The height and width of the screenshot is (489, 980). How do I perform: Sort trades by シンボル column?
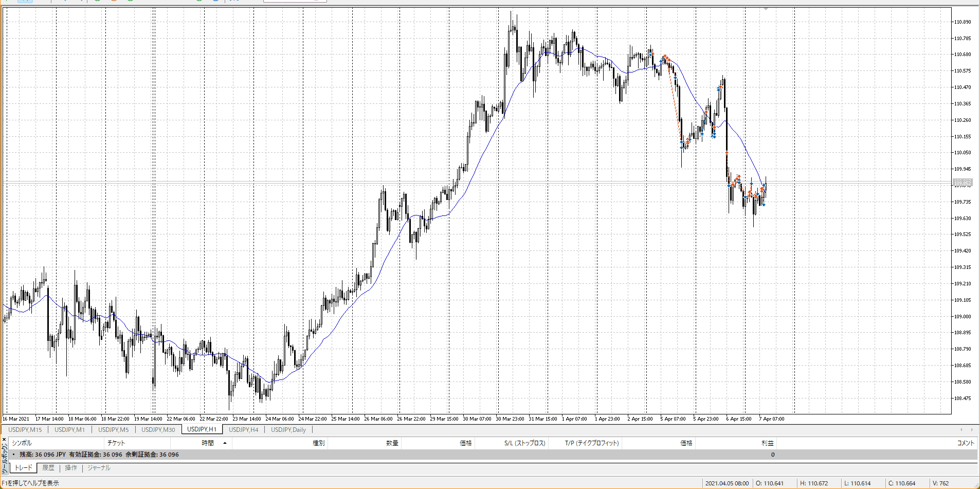22,443
